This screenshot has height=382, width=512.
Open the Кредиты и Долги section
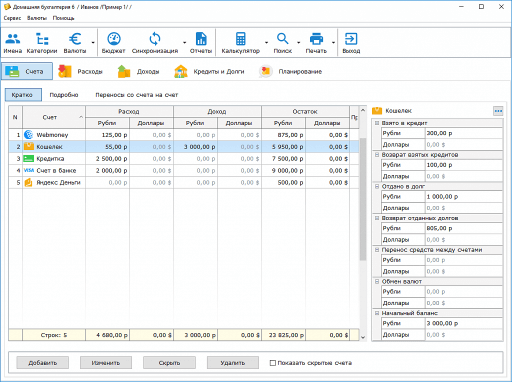click(x=209, y=71)
